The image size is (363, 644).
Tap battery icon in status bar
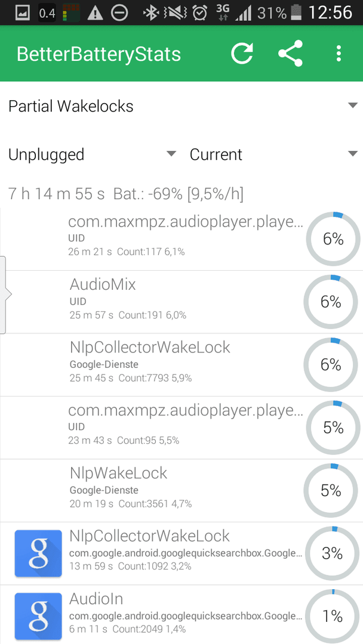(296, 13)
